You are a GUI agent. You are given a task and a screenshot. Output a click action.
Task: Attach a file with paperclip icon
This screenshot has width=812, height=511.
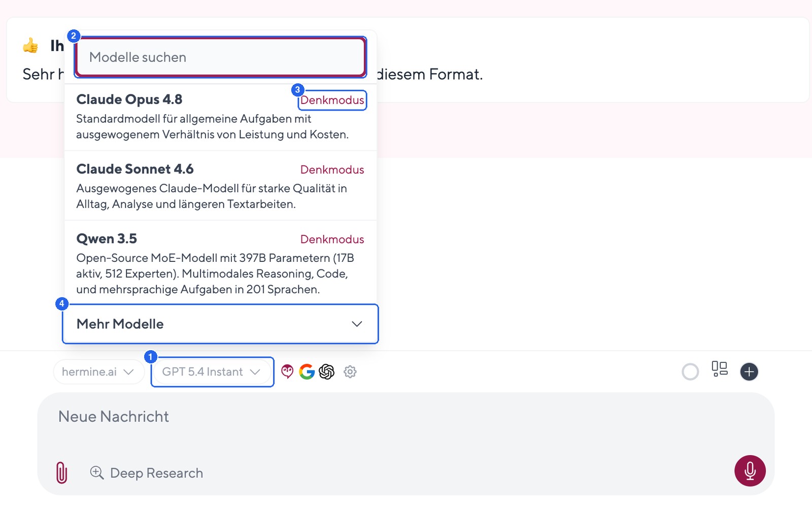point(61,472)
